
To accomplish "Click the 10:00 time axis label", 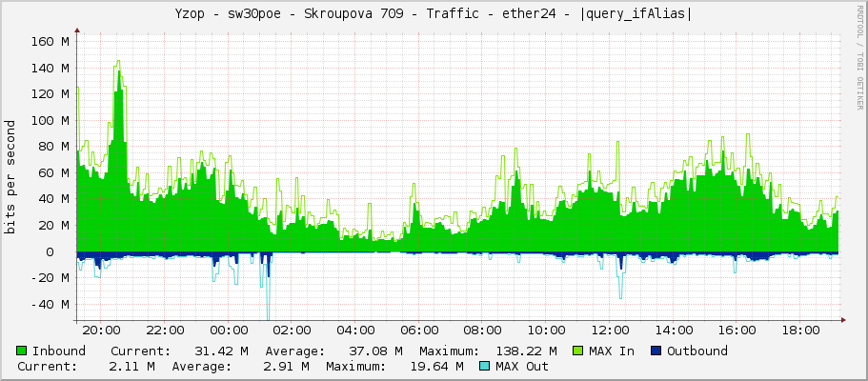I will pyautogui.click(x=546, y=331).
